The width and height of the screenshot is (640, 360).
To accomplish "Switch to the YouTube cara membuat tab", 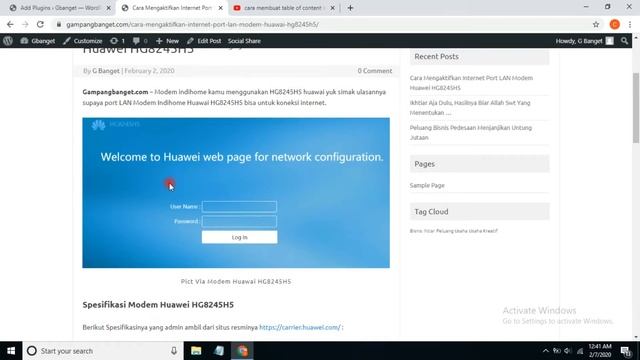I will (x=284, y=8).
